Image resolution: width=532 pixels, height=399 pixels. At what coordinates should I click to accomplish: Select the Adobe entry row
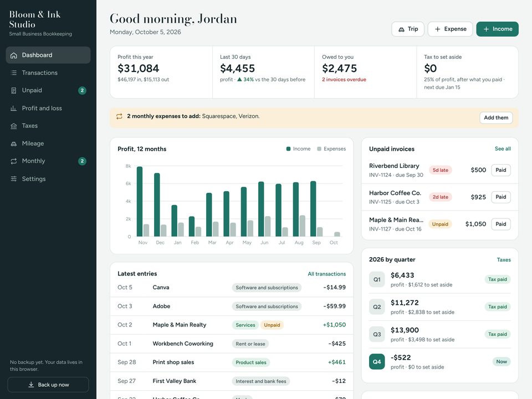[x=232, y=306]
